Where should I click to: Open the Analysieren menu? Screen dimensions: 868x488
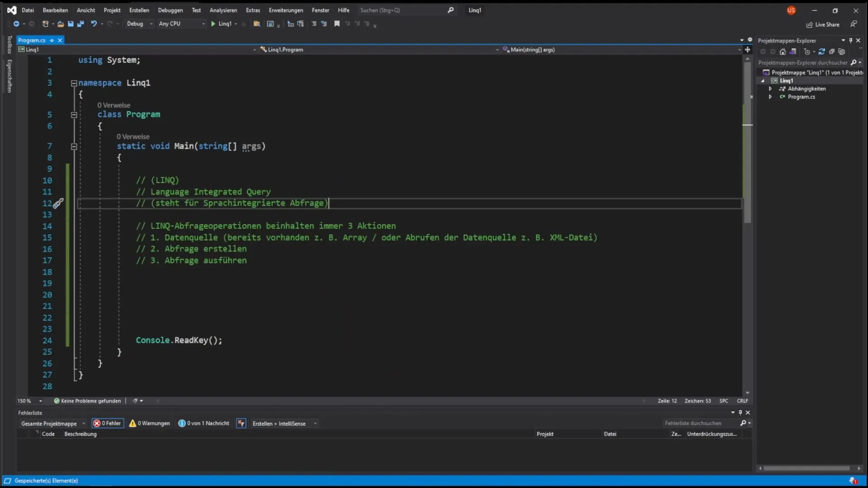[x=223, y=10]
